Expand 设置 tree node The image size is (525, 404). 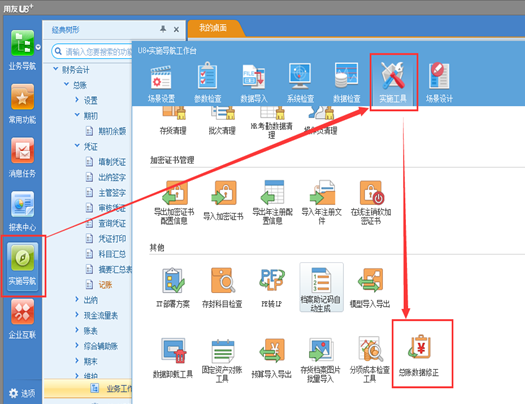tap(77, 100)
